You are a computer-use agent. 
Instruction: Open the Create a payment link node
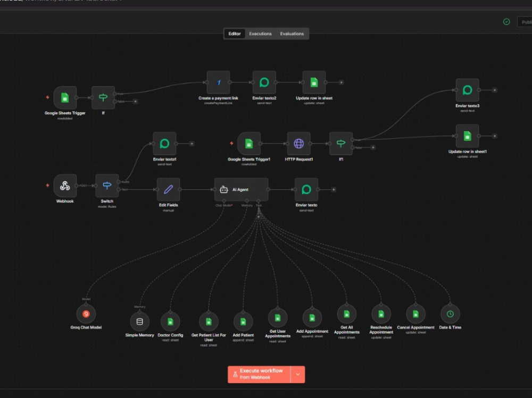click(x=218, y=82)
